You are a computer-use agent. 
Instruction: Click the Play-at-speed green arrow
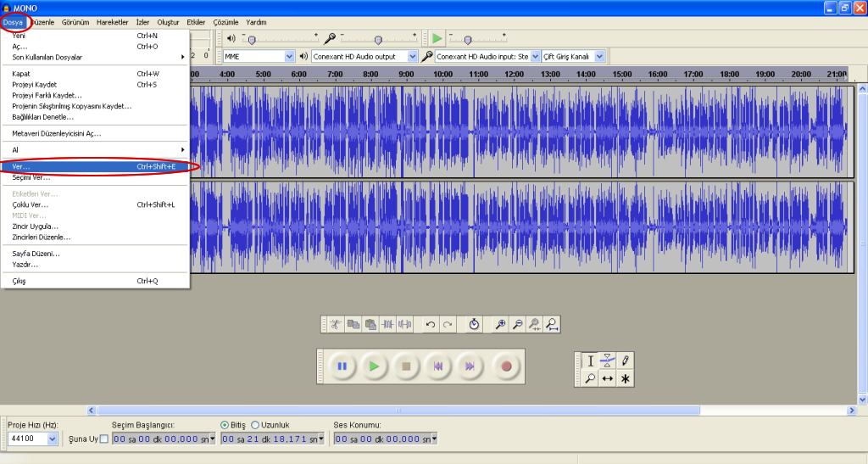[x=437, y=38]
